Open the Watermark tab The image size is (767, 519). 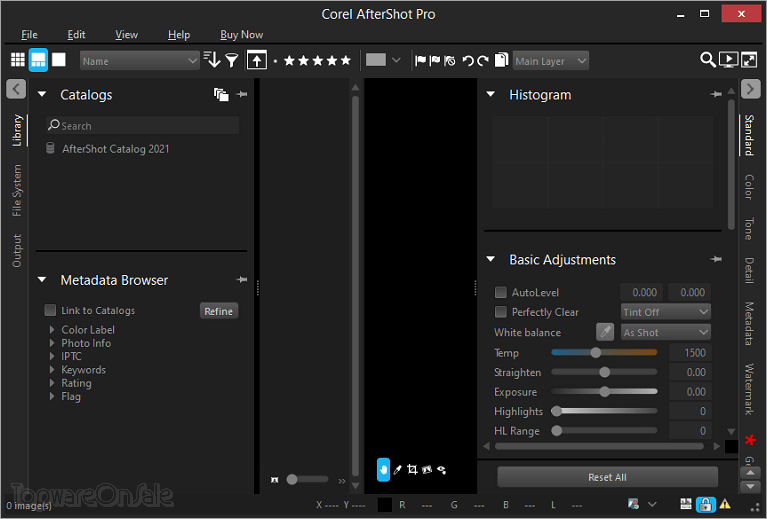point(749,389)
